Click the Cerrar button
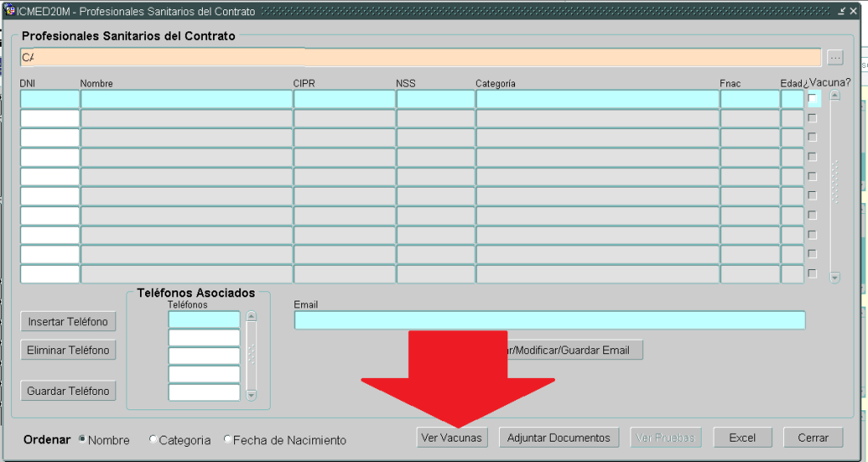Screen dimensions: 868x462 [813, 438]
